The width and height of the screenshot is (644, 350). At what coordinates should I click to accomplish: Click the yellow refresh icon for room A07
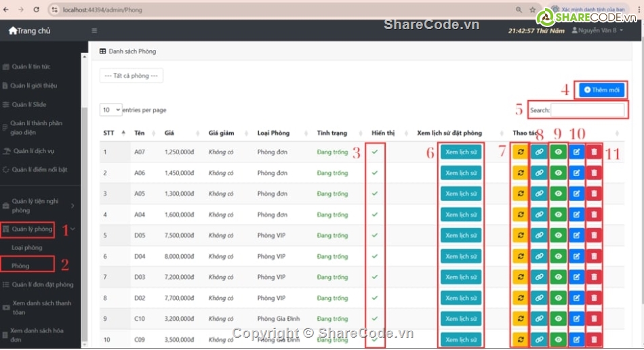point(521,152)
